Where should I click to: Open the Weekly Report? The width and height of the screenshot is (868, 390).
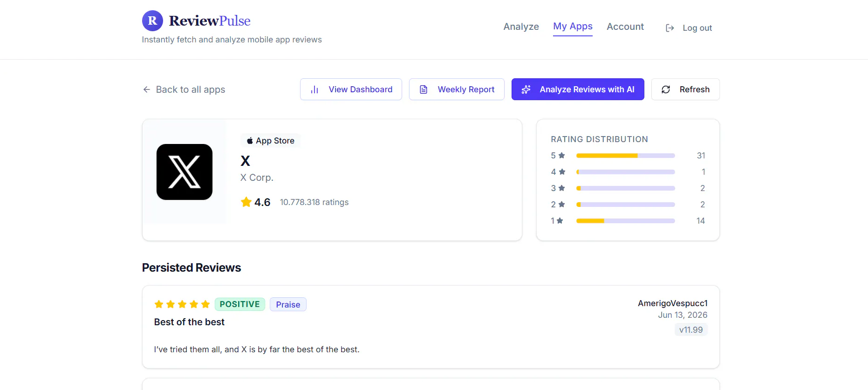coord(457,89)
